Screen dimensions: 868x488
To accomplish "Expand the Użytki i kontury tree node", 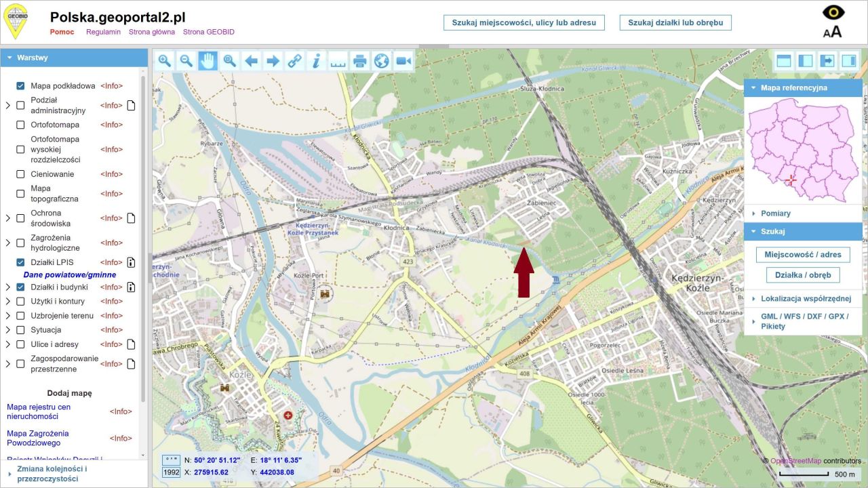I will (x=8, y=301).
